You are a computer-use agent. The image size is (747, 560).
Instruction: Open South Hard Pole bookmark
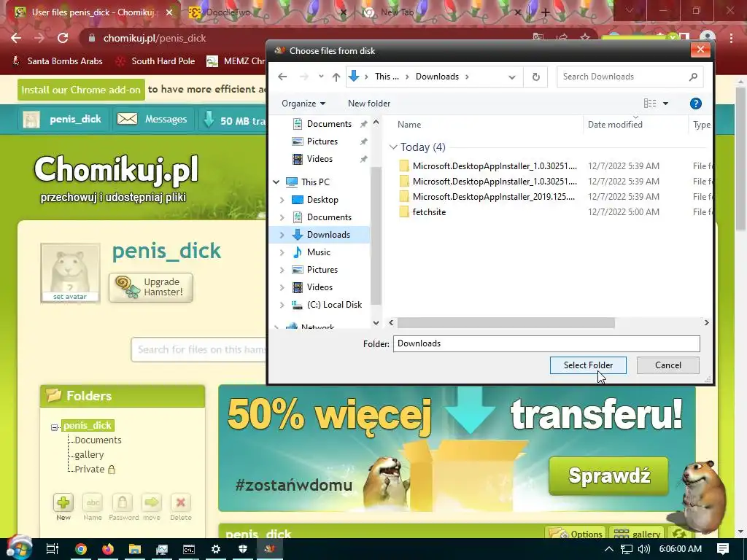pos(155,61)
